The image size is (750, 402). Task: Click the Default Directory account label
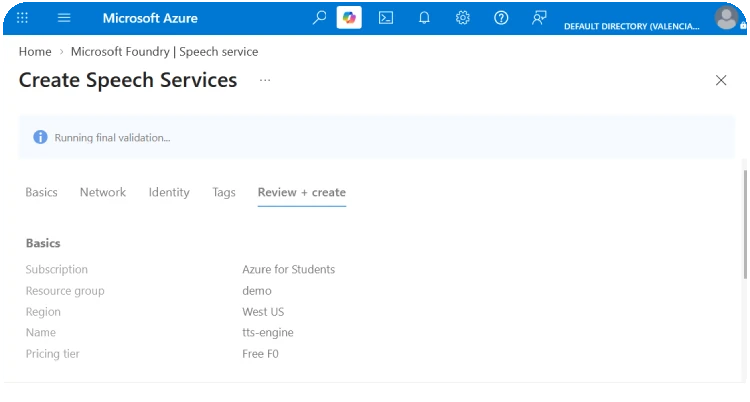(x=631, y=26)
